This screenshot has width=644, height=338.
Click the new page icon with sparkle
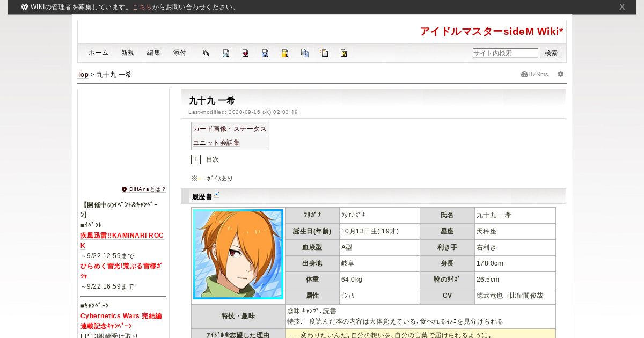324,53
